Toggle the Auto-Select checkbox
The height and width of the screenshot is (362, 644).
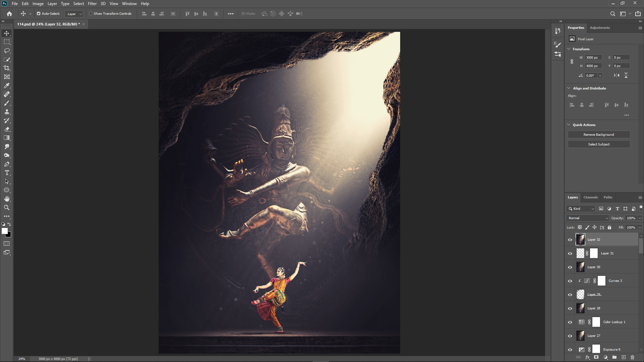point(39,14)
